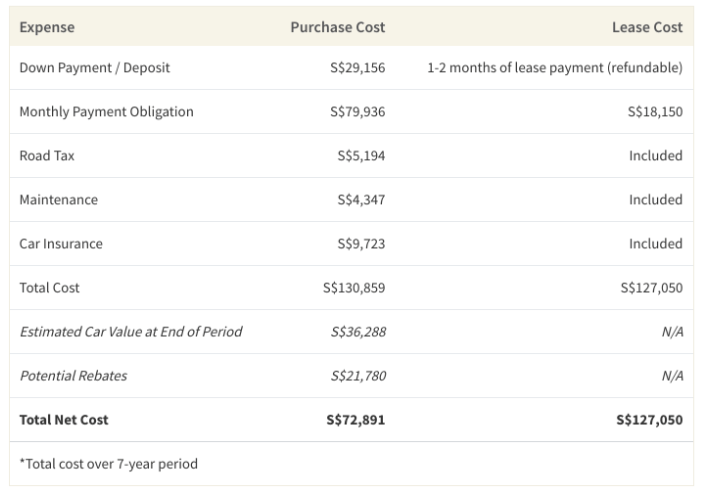Select the refundable lease payment deposit text

(554, 68)
